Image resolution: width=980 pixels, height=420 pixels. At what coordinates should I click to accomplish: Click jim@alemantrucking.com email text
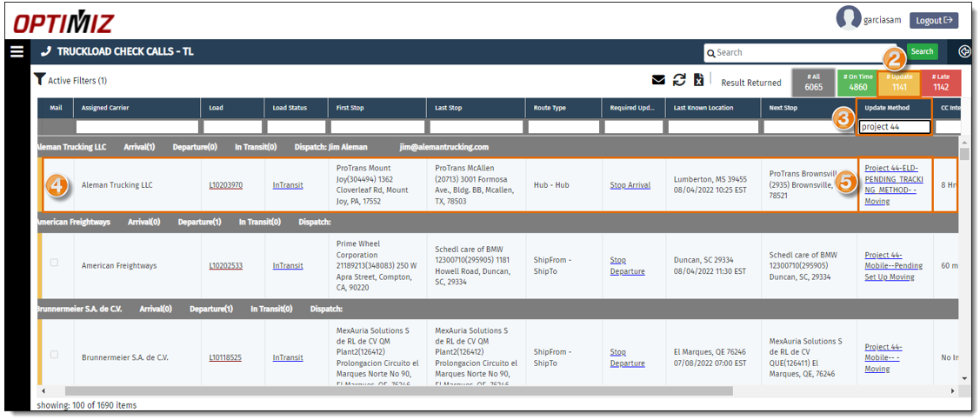point(444,148)
